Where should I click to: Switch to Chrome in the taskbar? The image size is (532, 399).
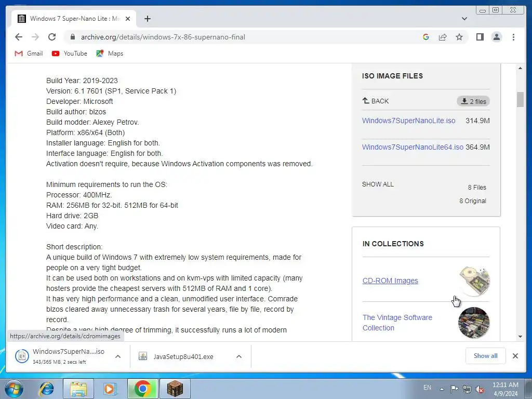pyautogui.click(x=143, y=389)
